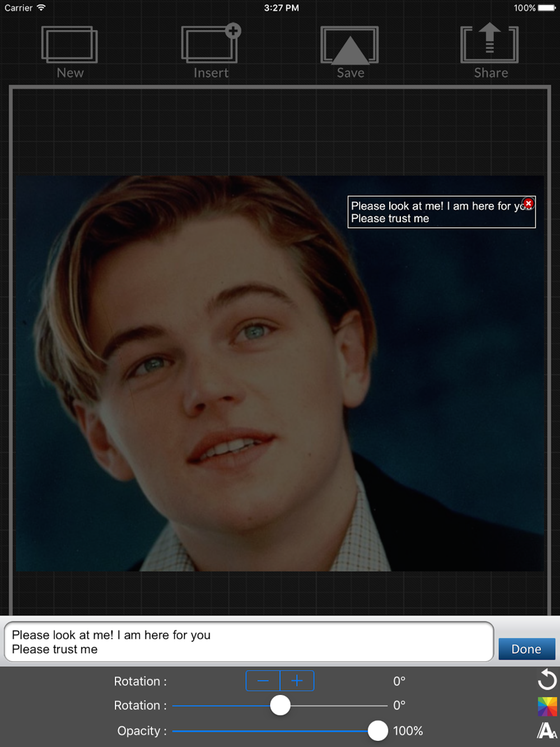Viewport: 560px width, 747px height.
Task: Share the edited photo
Action: pyautogui.click(x=490, y=51)
